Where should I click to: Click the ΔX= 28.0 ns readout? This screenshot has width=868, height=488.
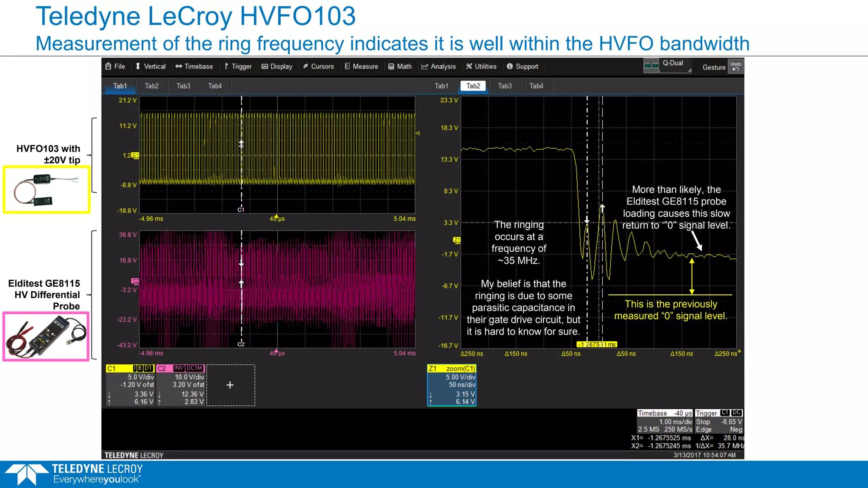[x=722, y=438]
